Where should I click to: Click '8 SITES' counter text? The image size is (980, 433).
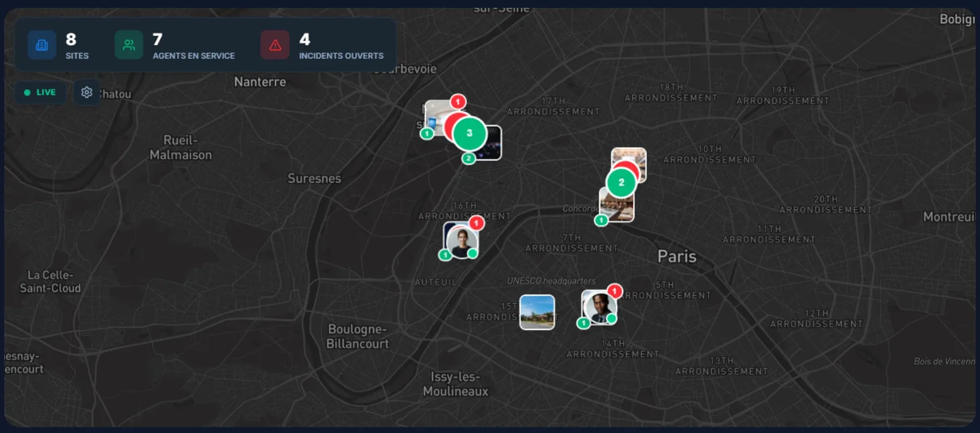tap(77, 46)
